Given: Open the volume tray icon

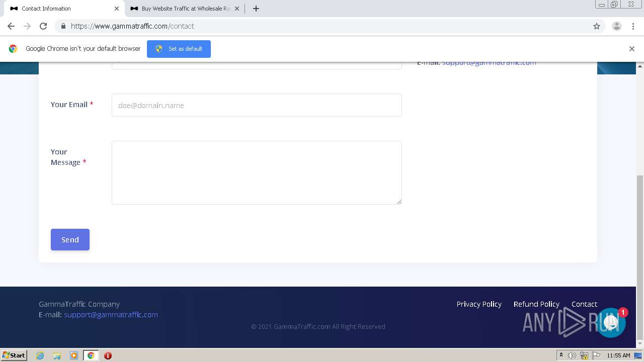Looking at the screenshot, I should 572,355.
